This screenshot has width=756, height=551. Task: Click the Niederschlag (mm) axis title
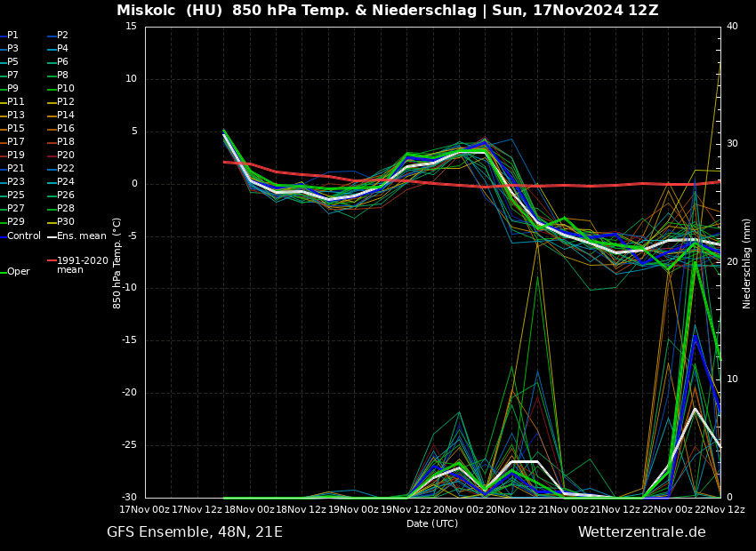click(747, 263)
